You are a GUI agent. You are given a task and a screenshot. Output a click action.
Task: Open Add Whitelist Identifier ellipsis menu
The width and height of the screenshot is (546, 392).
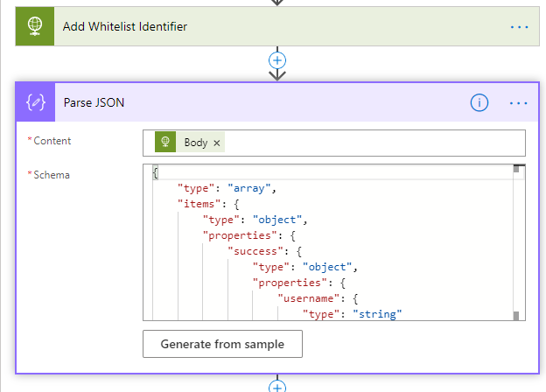coord(519,27)
